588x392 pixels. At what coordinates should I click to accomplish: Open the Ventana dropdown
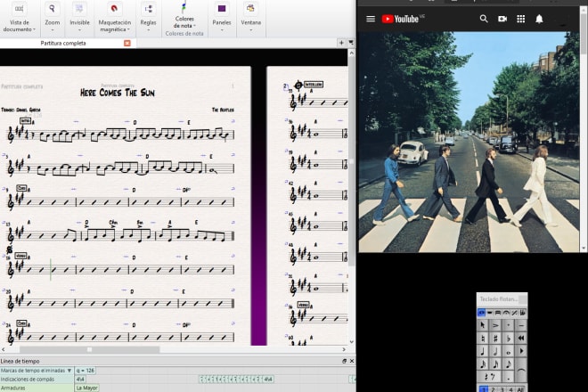coord(251,19)
